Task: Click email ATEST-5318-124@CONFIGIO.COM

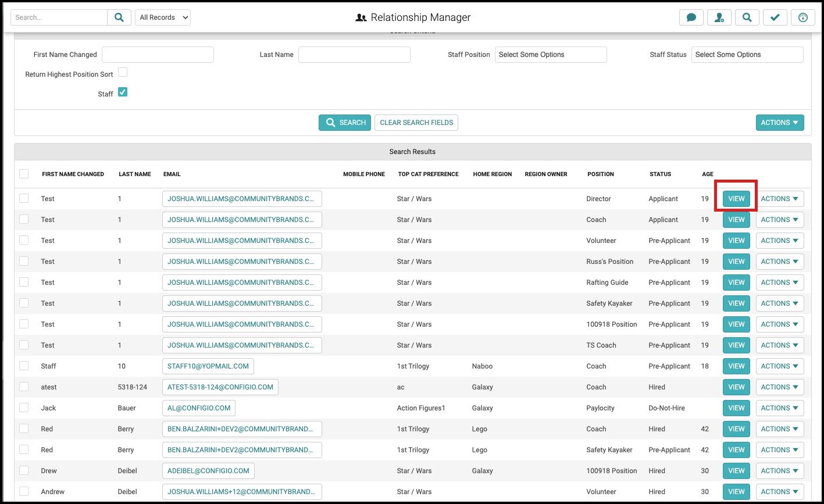Action: 220,387
